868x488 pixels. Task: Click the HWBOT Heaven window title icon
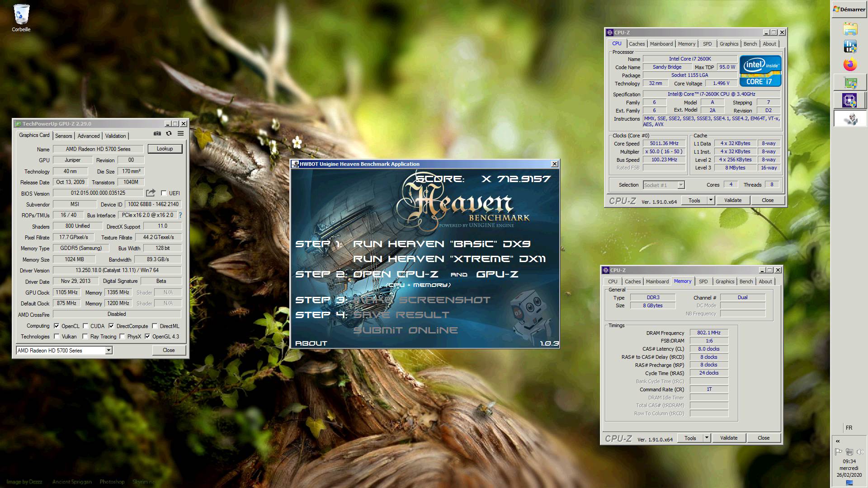coord(295,164)
